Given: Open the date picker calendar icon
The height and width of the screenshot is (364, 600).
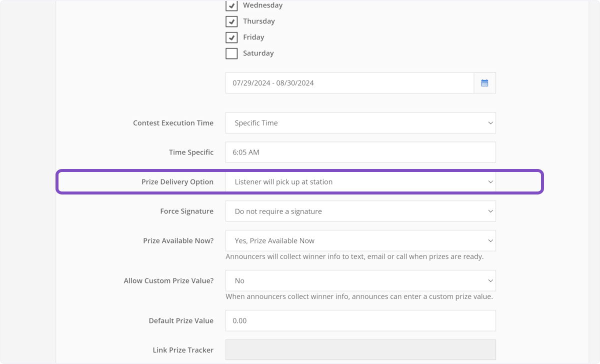Looking at the screenshot, I should click(x=484, y=82).
